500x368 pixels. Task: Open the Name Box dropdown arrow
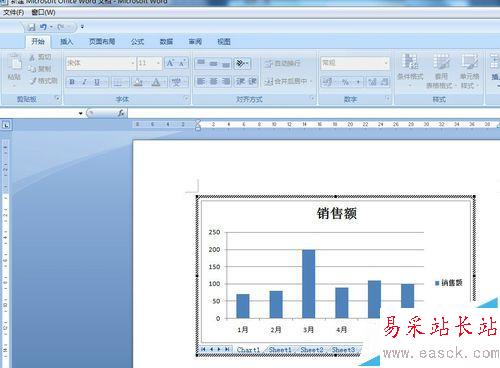81,113
